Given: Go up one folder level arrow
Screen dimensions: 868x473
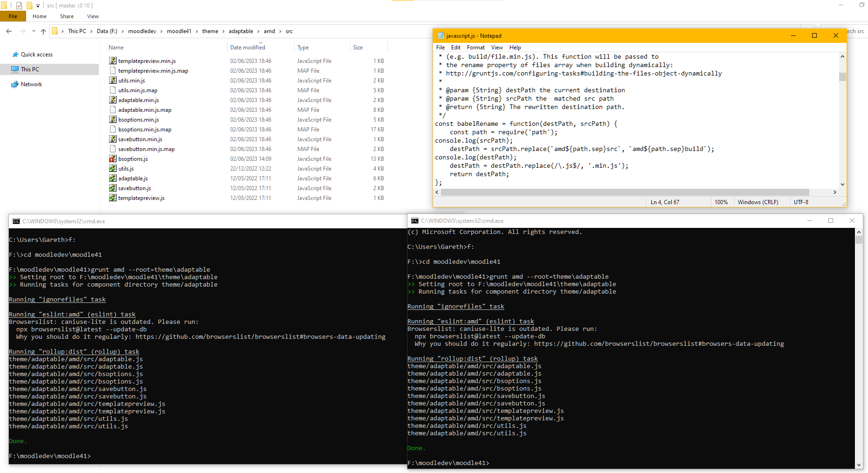Looking at the screenshot, I should pyautogui.click(x=43, y=31).
